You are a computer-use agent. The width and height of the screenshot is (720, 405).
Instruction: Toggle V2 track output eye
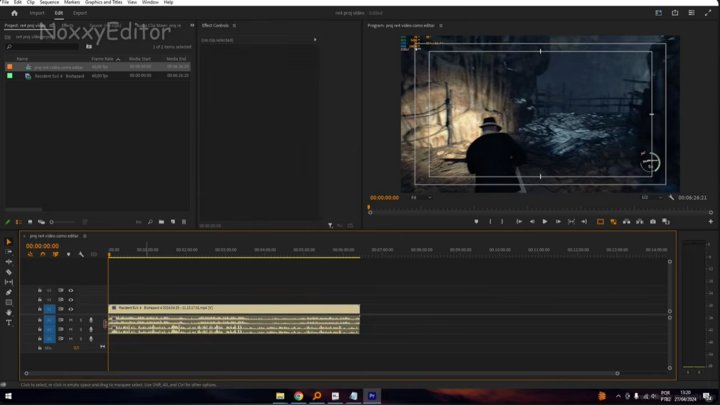(x=71, y=299)
